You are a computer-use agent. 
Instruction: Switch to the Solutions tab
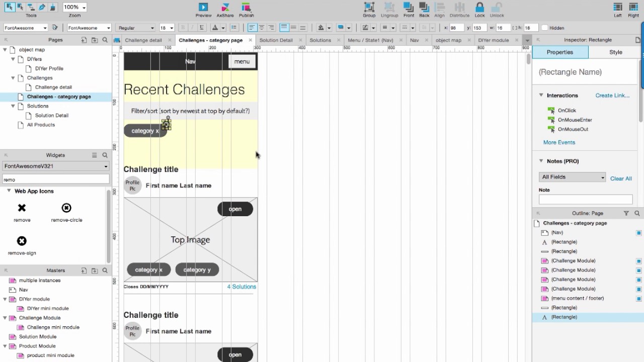coord(320,40)
